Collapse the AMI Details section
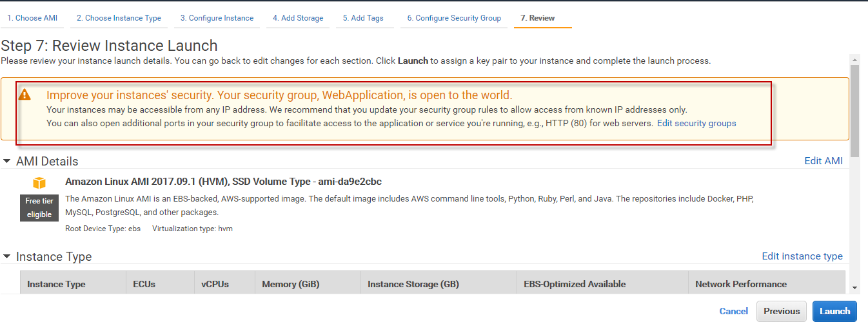Viewport: 868px width, 331px height. pos(7,161)
